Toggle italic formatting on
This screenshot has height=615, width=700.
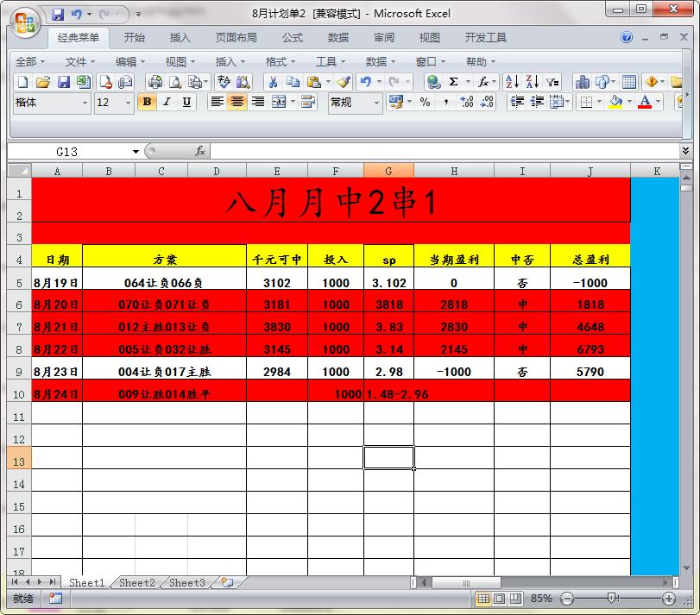(166, 103)
